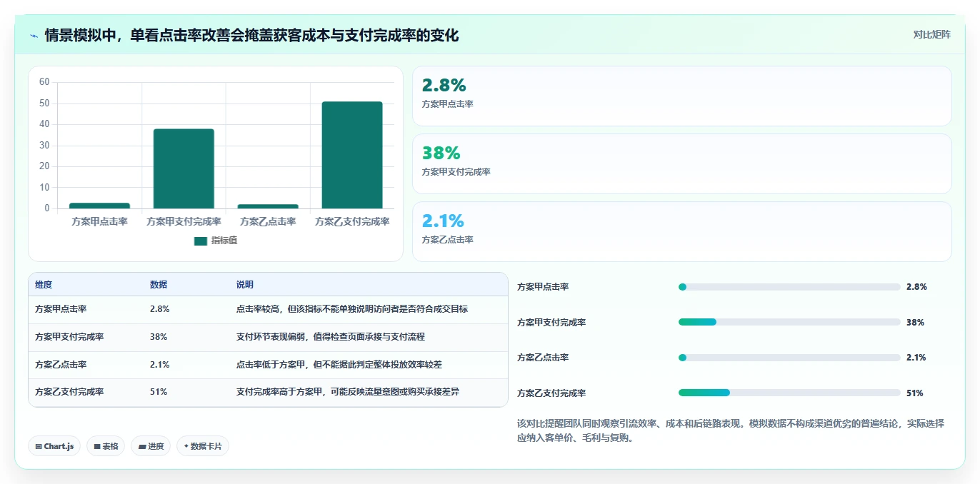Screen dimensions: 980x484
Task: Click the 方案乙点击率 bar in chart
Action: pos(268,206)
